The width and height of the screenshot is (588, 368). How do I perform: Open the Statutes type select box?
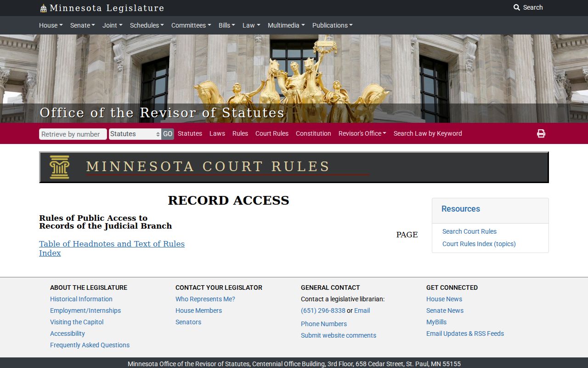pyautogui.click(x=135, y=134)
